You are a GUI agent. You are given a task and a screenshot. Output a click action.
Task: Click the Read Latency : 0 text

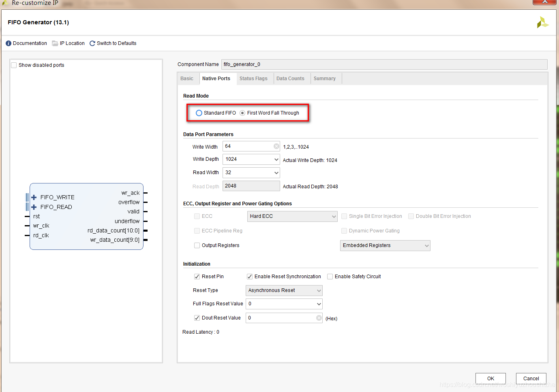click(201, 332)
